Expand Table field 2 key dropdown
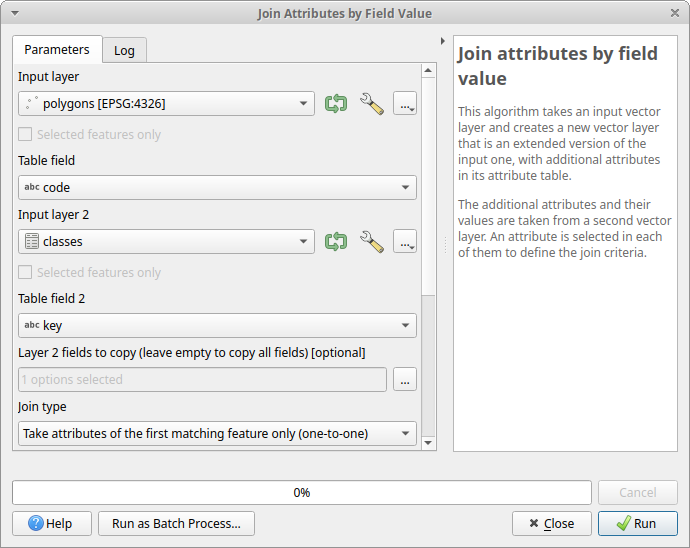 tap(217, 325)
